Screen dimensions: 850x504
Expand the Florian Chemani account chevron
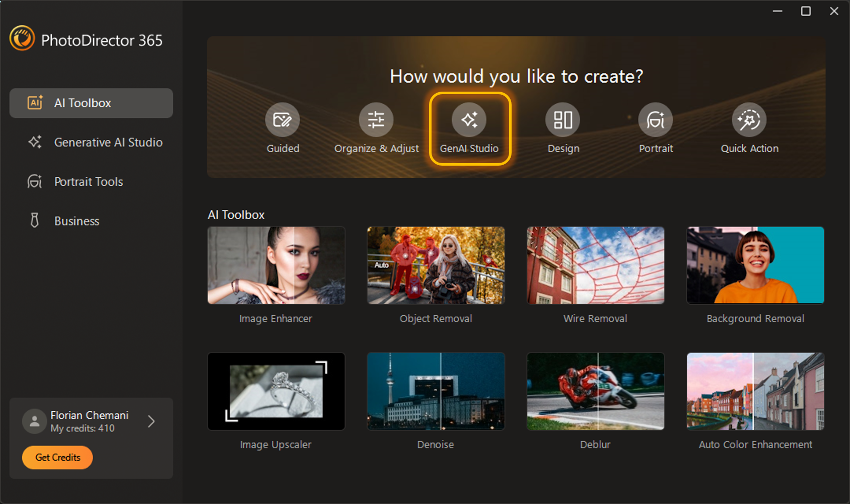[151, 421]
